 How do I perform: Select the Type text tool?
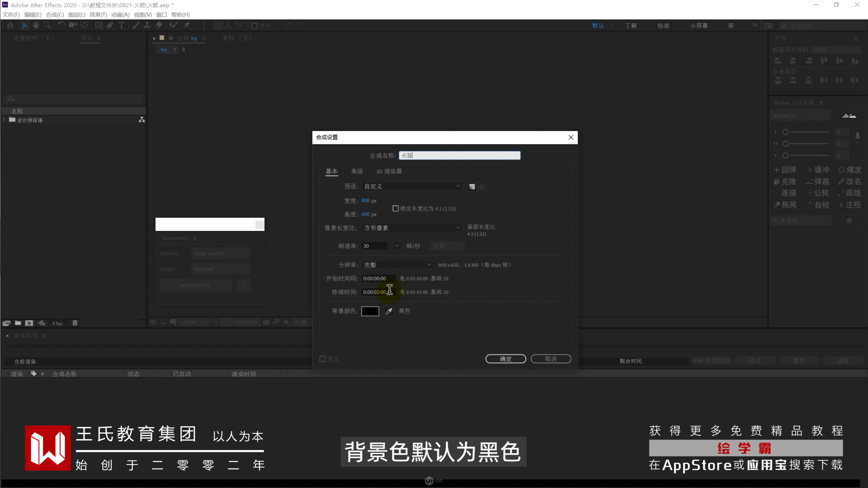tap(121, 26)
